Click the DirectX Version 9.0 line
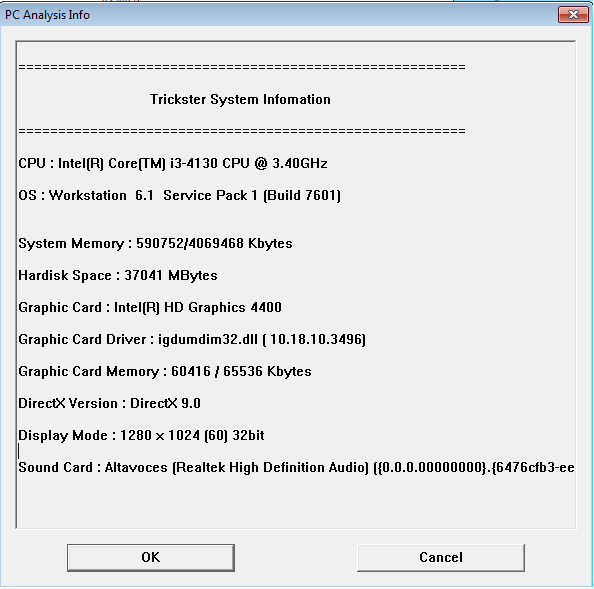The height and width of the screenshot is (589, 594). (109, 403)
